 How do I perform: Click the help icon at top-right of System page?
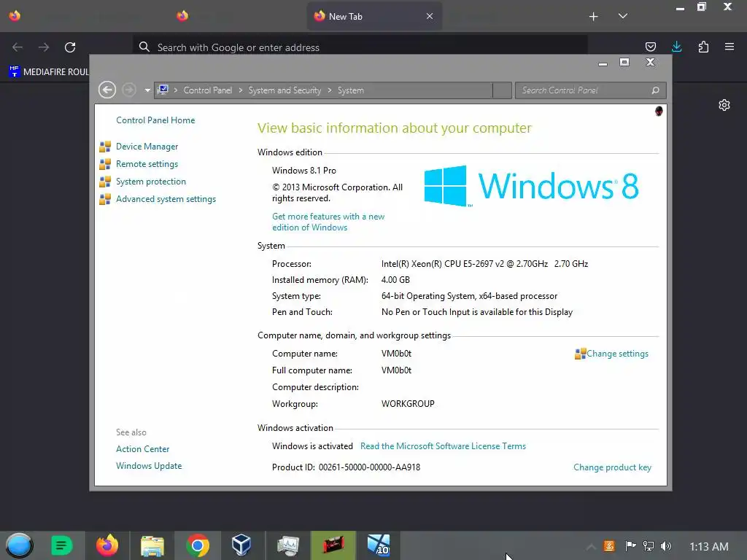[659, 111]
